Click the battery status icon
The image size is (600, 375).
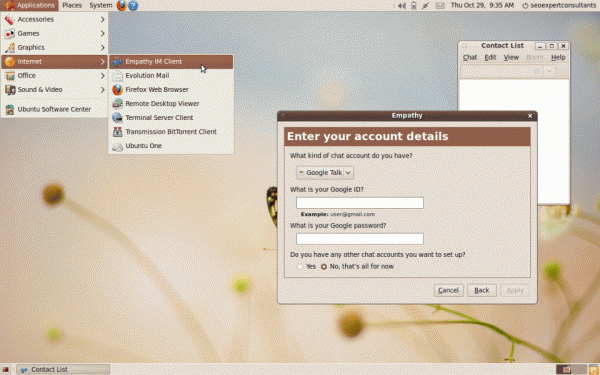point(414,5)
